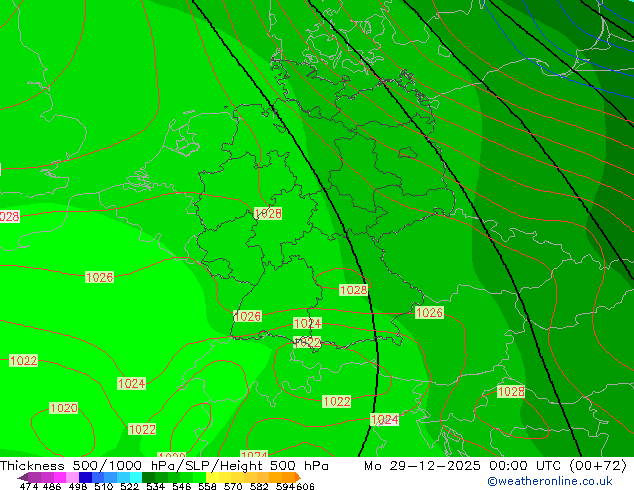Click the '1024' label directly above the overlapped '1022'
Screen dimensions: 634x490
tap(307, 323)
